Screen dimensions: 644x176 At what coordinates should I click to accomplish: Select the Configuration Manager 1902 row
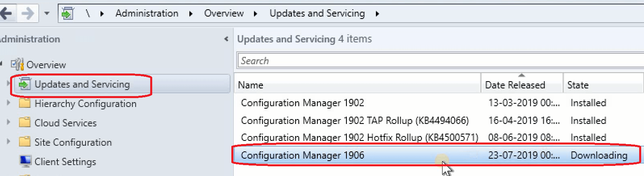tap(439, 103)
